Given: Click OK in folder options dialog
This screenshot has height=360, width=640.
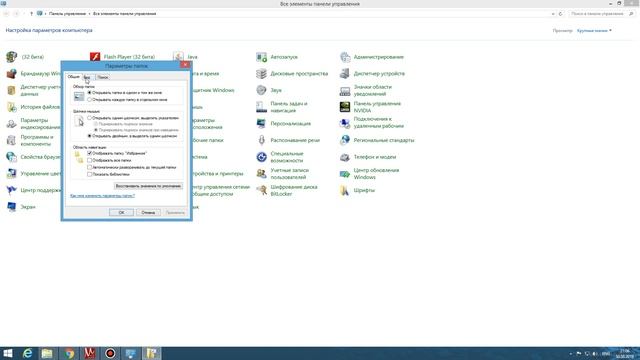Looking at the screenshot, I should click(121, 212).
